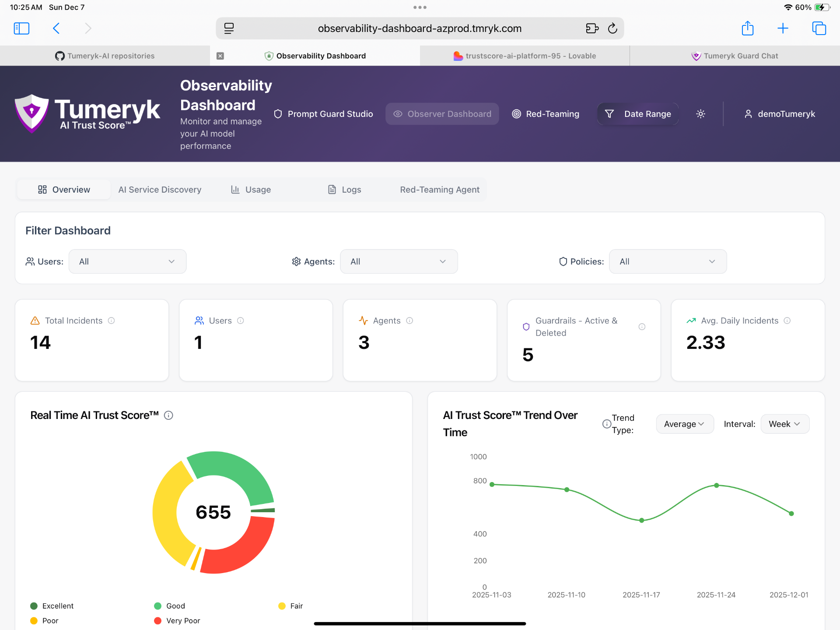The height and width of the screenshot is (630, 840).
Task: Open the demoTumeryk user menu
Action: coord(780,114)
